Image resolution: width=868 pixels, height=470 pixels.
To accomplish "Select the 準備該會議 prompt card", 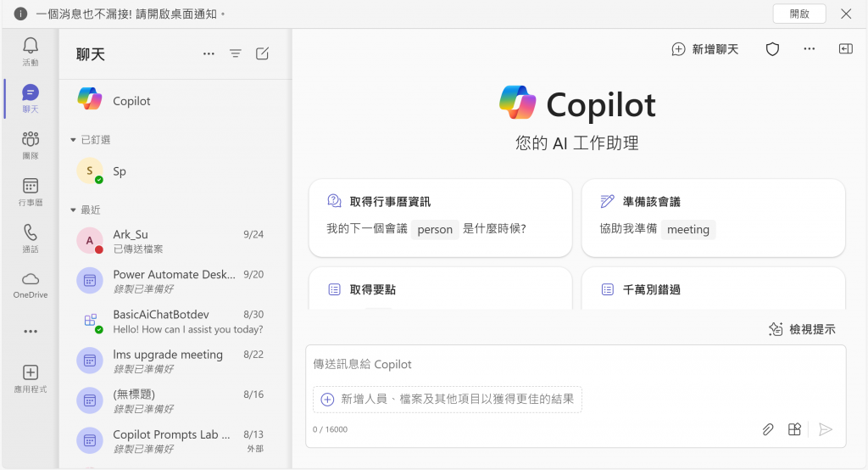I will coord(713,218).
